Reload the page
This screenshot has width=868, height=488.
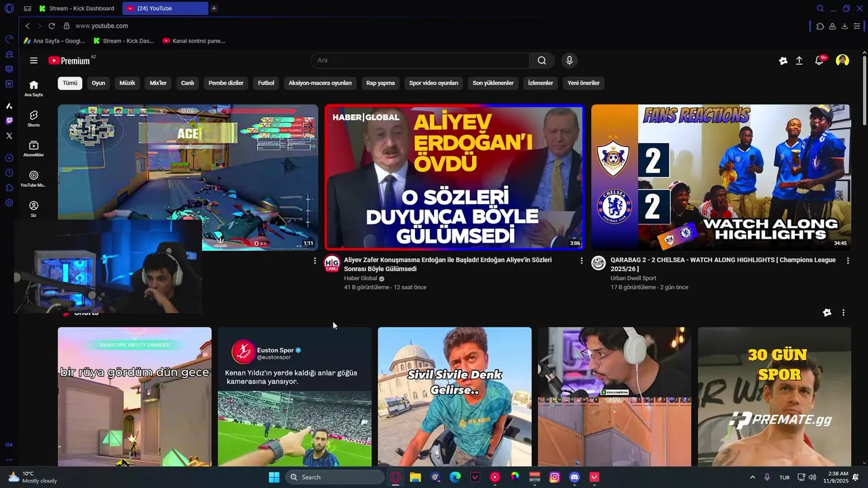point(52,26)
